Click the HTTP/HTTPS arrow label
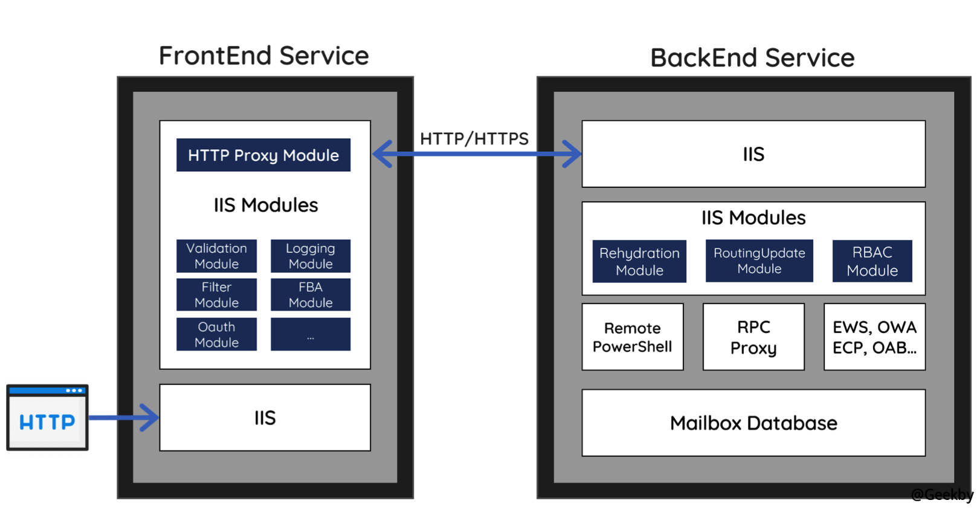Viewport: 980px width, 509px height. (474, 139)
